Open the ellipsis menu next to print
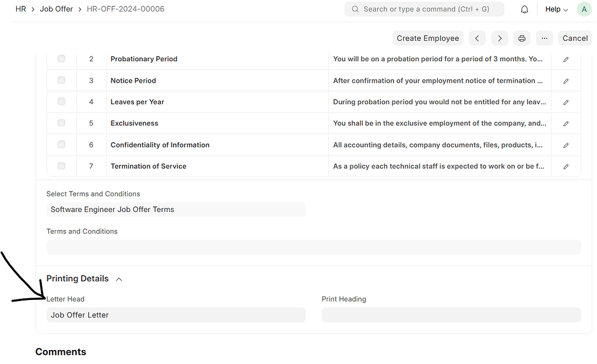The height and width of the screenshot is (364, 597). [544, 38]
